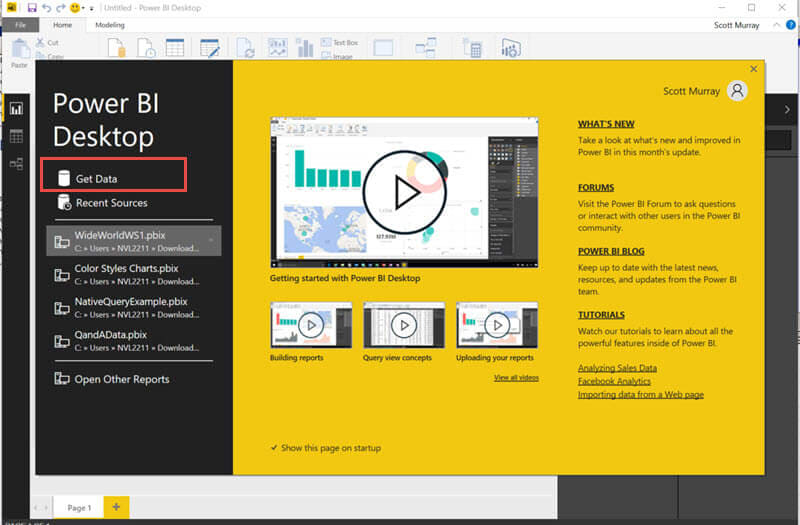
Task: Open the File tab
Action: coord(20,24)
